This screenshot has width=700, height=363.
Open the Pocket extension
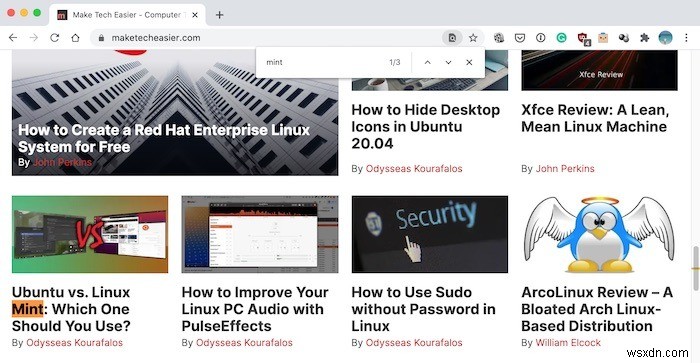520,38
